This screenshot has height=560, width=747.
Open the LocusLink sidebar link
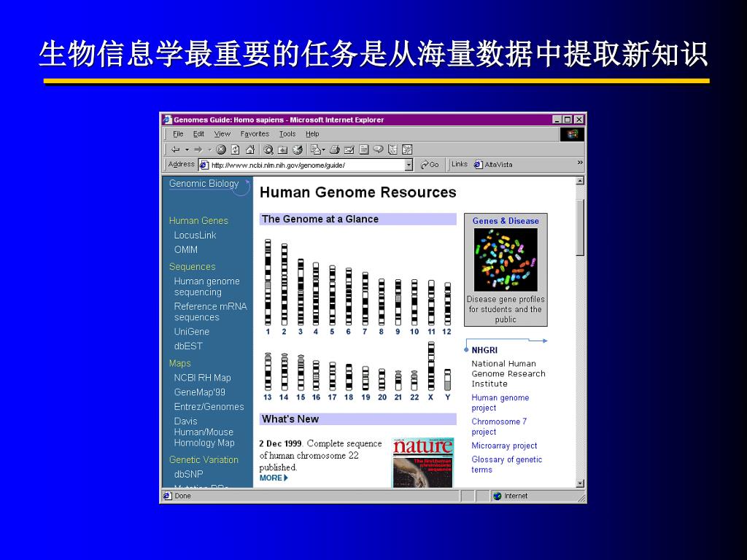[x=195, y=236]
